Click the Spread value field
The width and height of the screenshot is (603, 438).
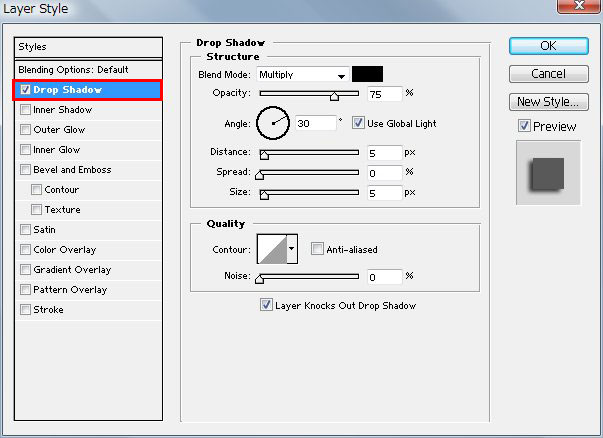tap(385, 173)
